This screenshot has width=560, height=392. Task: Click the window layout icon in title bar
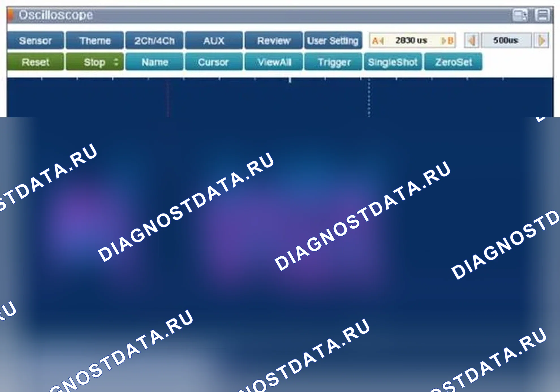(520, 15)
